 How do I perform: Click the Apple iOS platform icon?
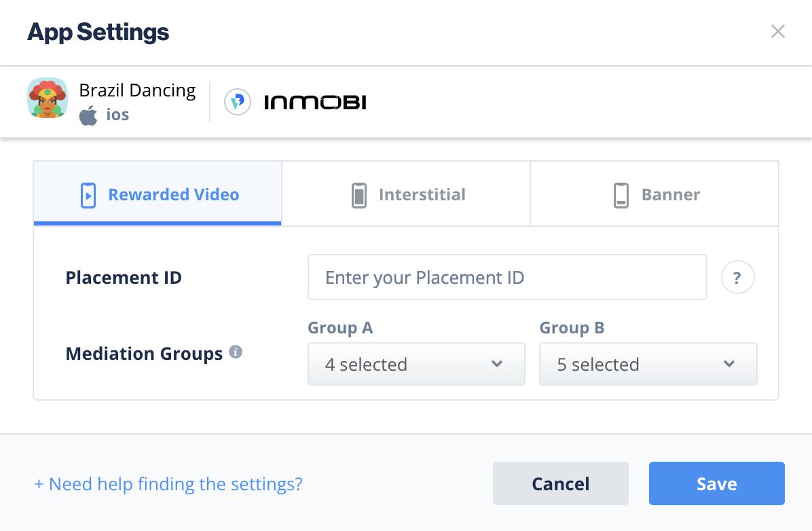(88, 115)
